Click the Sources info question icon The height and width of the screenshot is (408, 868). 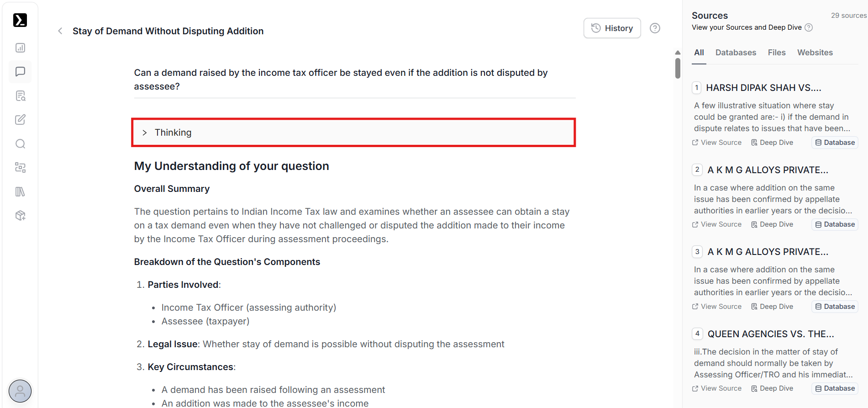pos(809,27)
